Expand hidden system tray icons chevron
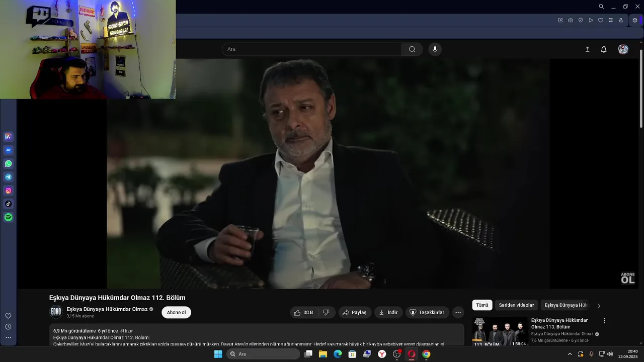The width and height of the screenshot is (644, 362). [570, 354]
